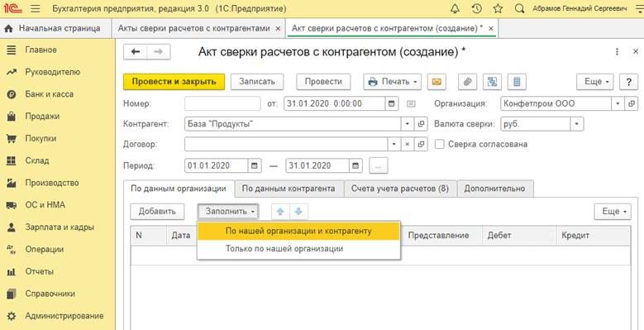Open the top Еще dropdown

tap(594, 82)
